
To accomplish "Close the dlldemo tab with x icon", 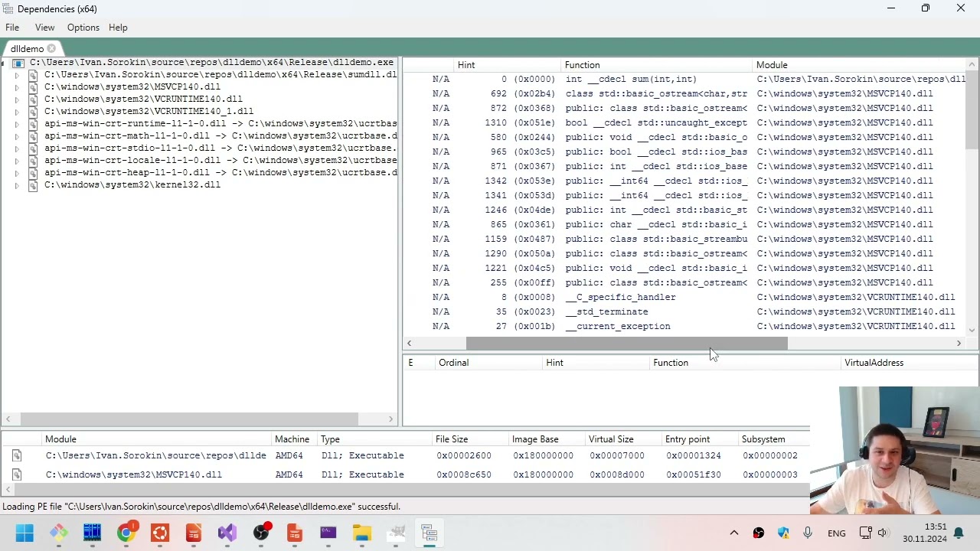I will [51, 48].
